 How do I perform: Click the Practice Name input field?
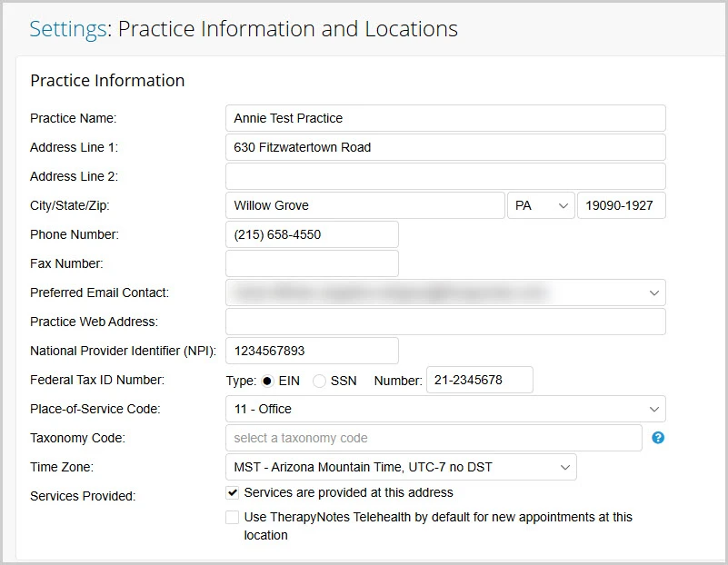tap(445, 118)
